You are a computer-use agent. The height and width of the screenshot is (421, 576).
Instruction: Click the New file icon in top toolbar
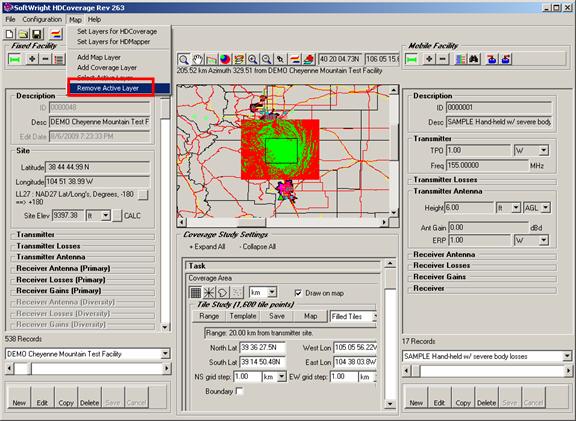click(10, 35)
